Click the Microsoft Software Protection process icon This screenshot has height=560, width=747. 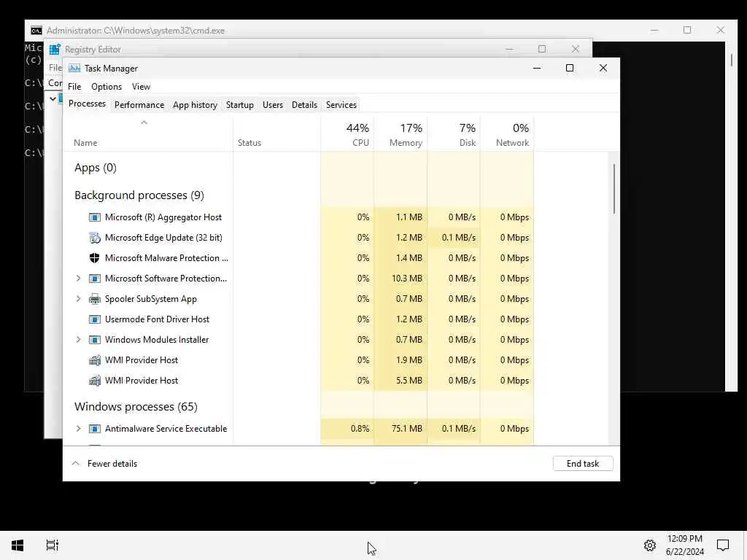click(x=94, y=279)
